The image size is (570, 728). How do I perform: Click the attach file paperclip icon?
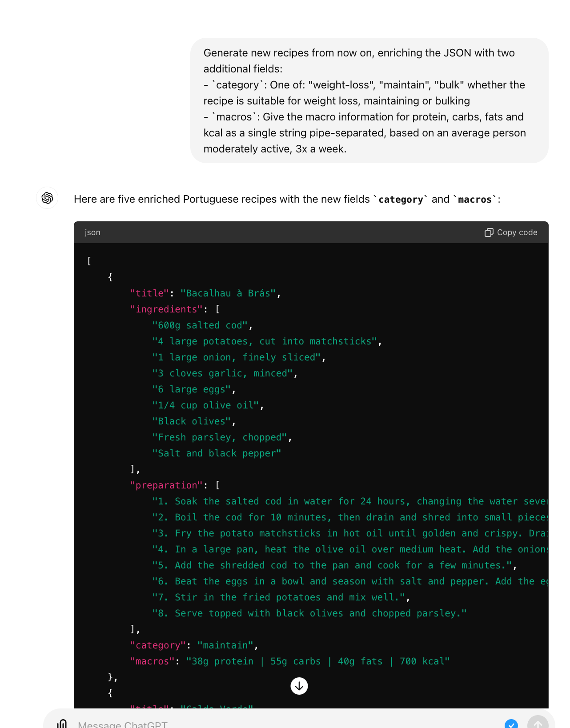click(62, 724)
